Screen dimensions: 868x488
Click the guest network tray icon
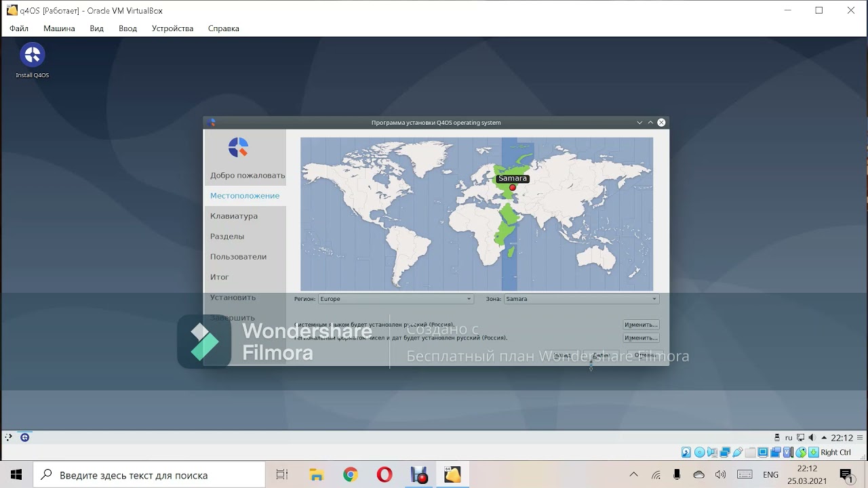800,437
